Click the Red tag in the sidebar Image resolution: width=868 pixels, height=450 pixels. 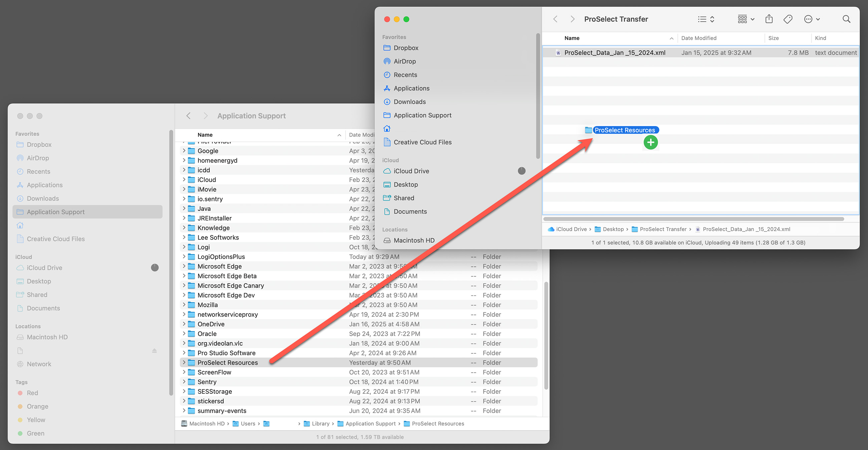tap(32, 393)
